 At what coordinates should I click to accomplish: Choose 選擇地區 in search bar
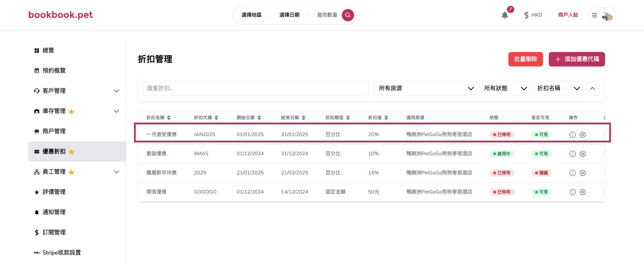(251, 15)
